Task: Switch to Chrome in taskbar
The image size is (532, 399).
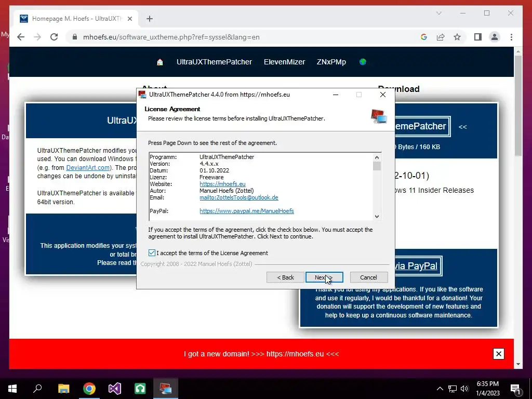Action: 89,389
